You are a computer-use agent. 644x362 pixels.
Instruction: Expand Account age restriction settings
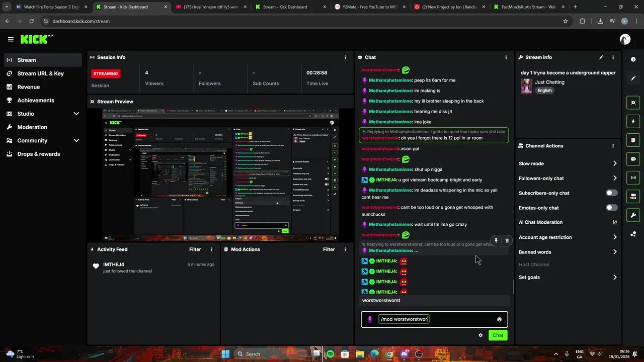(x=615, y=237)
